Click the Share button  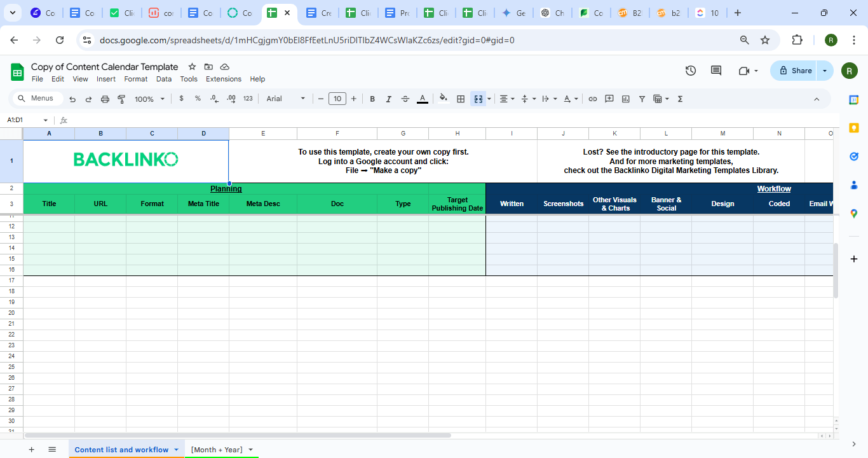coord(794,71)
